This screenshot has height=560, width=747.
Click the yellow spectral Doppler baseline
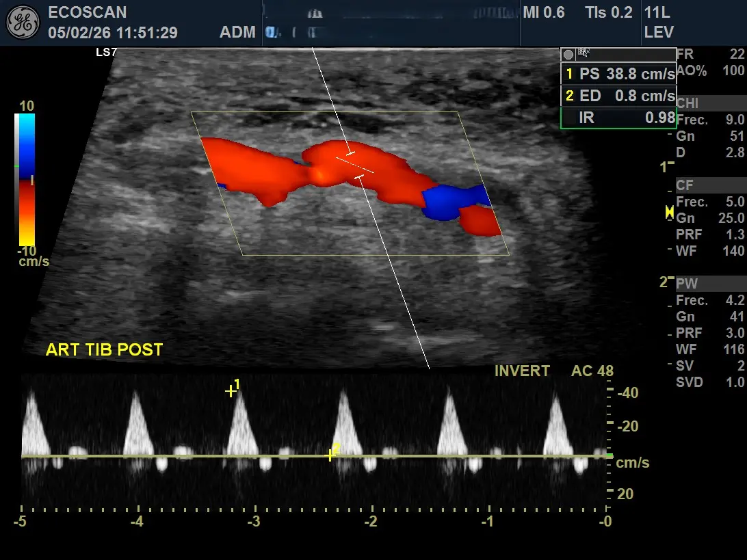click(x=317, y=456)
